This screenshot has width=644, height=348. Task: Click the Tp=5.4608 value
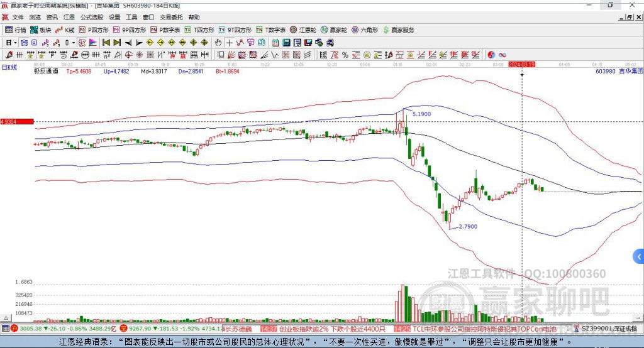click(x=79, y=72)
